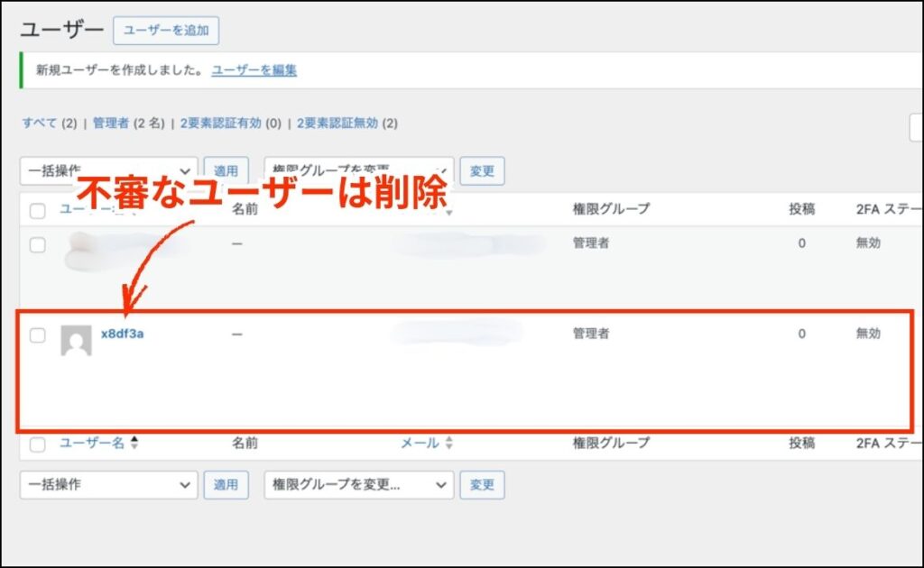The width and height of the screenshot is (924, 568).
Task: Show 2要素認証有効 users
Action: click(220, 123)
